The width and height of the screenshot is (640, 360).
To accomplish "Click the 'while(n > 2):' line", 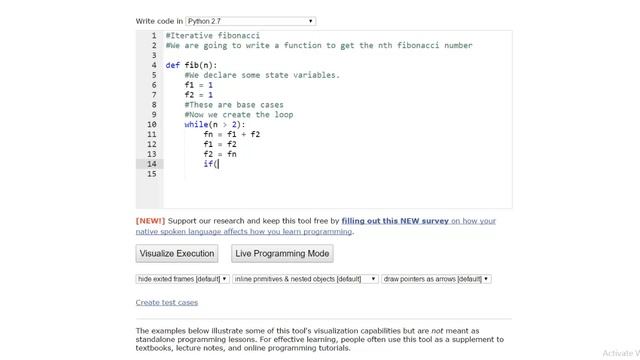I will 215,124.
